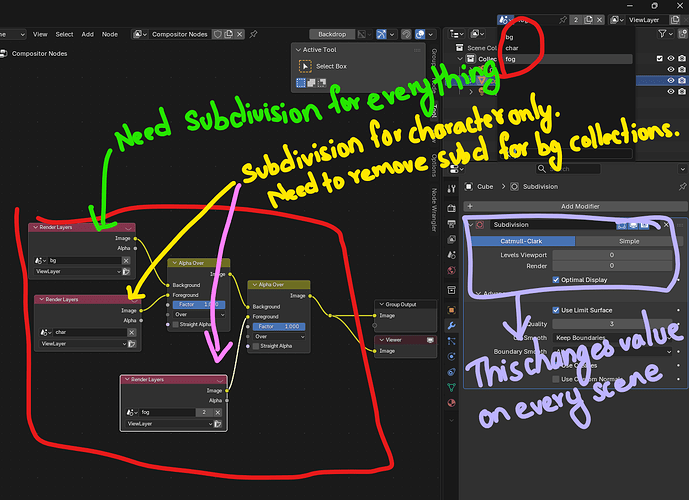Toggle Use Limit Surface checkbox
Viewport: 689px width, 500px height.
556,310
